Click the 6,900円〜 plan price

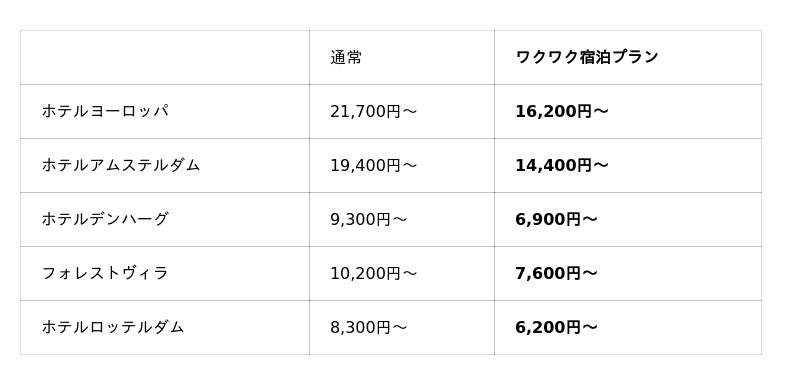556,219
